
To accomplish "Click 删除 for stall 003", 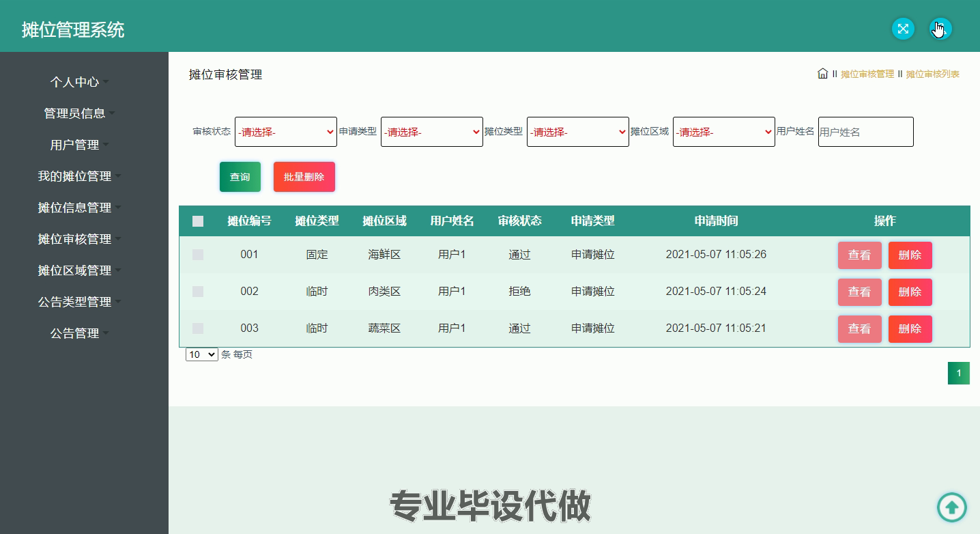I will tap(910, 329).
